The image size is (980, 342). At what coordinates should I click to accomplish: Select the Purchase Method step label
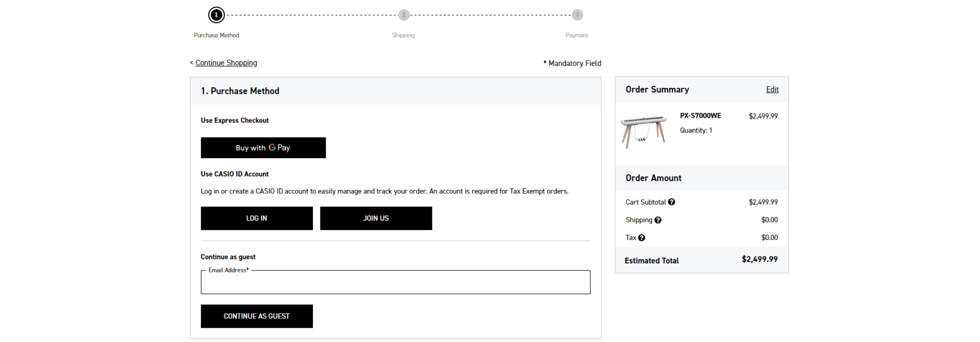(216, 35)
